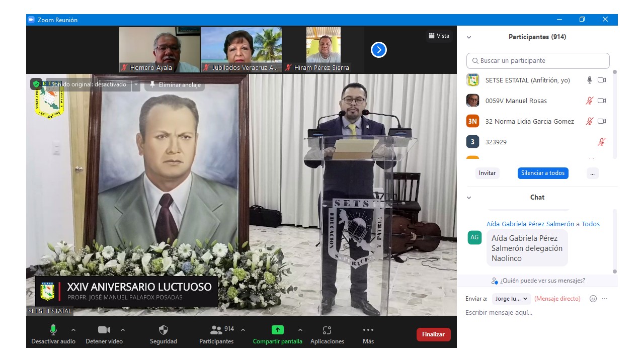The width and height of the screenshot is (644, 362).
Task: Open participants more options ellipsis button
Action: [592, 173]
